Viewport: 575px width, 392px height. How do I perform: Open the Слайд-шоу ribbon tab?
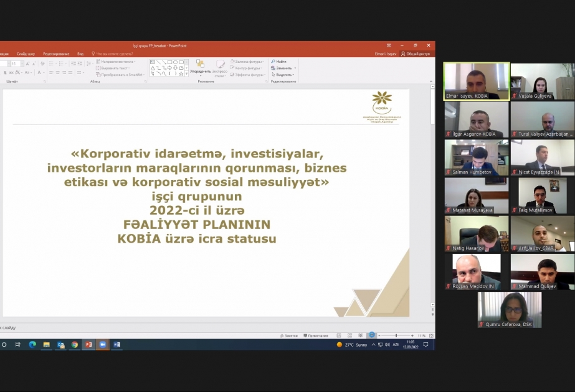tap(26, 54)
